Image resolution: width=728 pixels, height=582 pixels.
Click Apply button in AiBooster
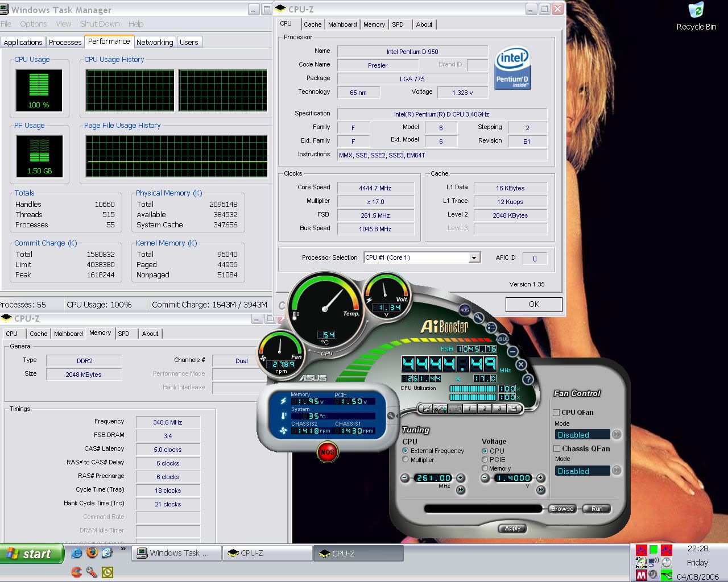[x=512, y=528]
